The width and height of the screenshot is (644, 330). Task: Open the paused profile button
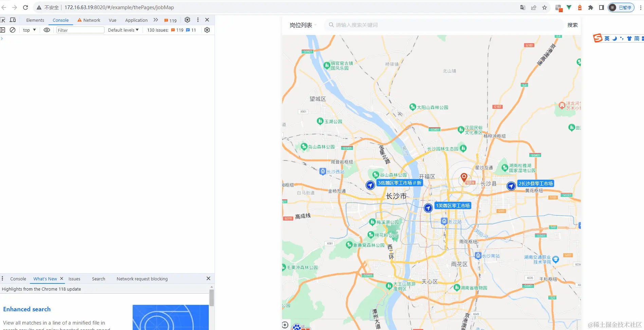click(x=621, y=7)
